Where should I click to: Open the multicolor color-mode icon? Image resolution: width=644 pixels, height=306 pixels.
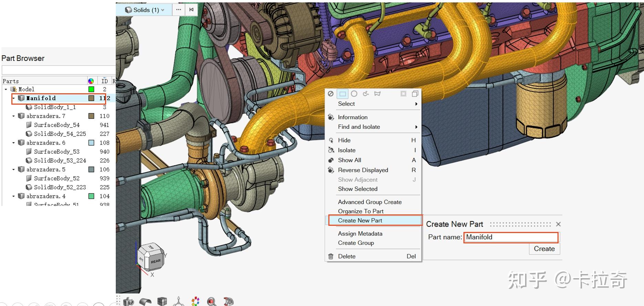[x=195, y=302]
